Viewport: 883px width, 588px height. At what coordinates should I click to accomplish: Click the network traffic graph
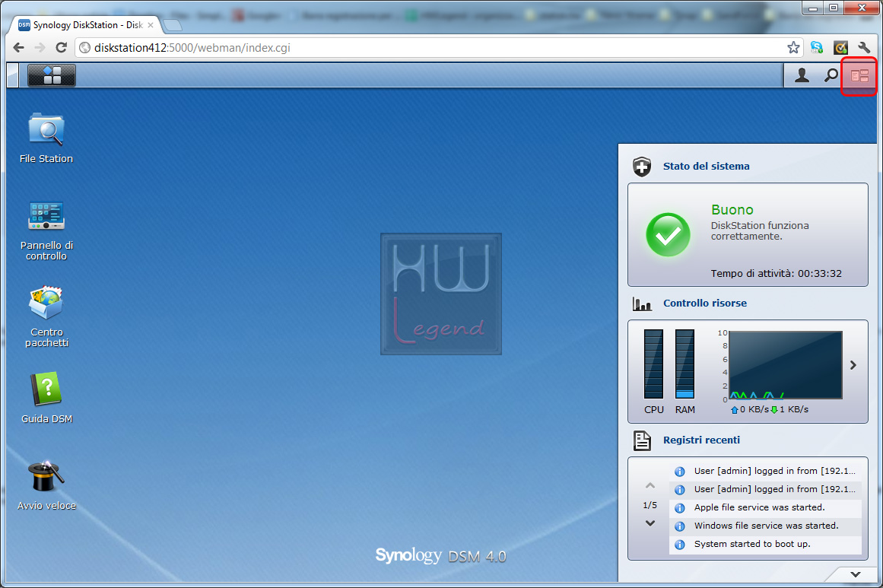786,365
